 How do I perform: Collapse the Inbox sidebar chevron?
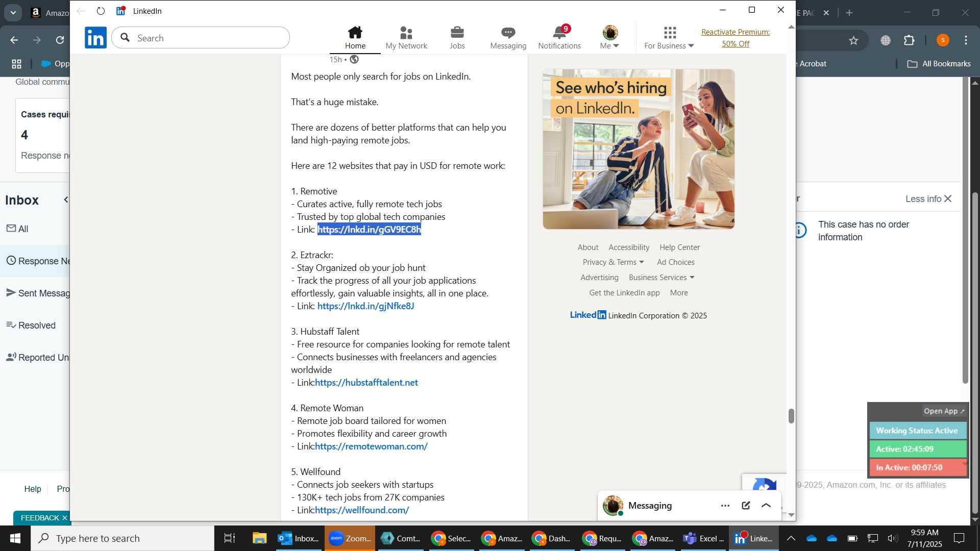coord(65,200)
